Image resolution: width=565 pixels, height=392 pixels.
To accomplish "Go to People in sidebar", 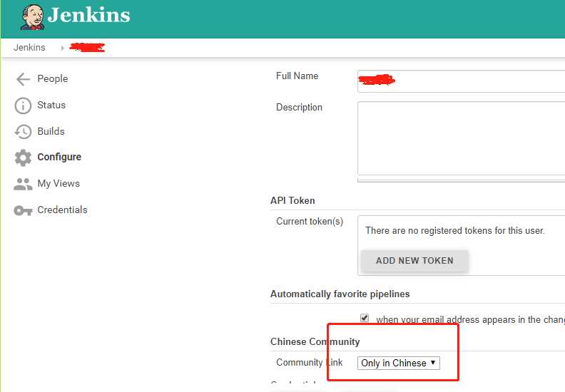I will pos(53,78).
